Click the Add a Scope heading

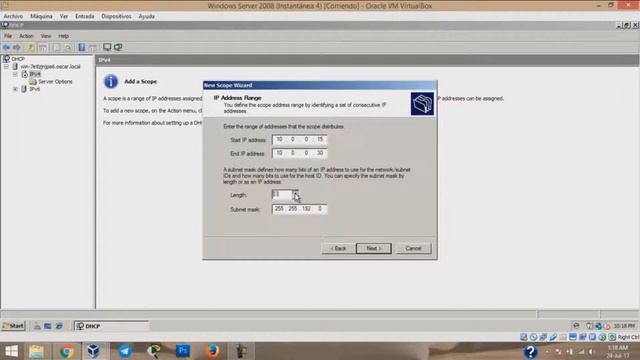point(140,82)
